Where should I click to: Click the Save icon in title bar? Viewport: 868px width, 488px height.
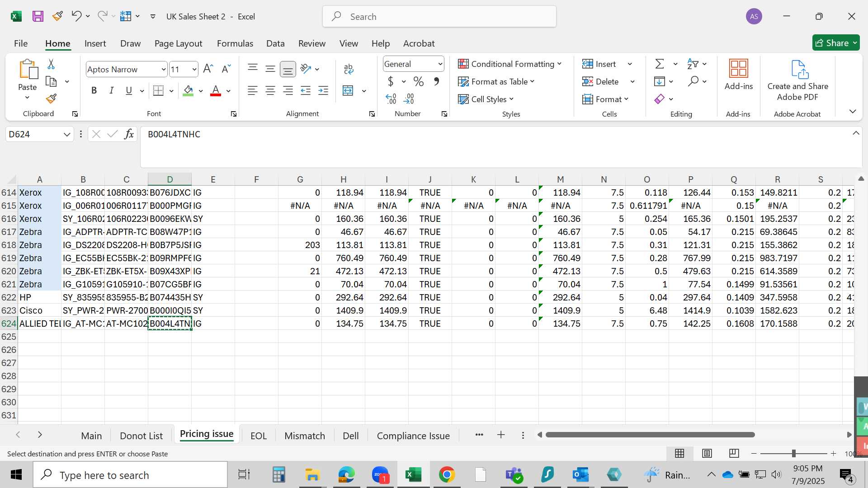[38, 17]
